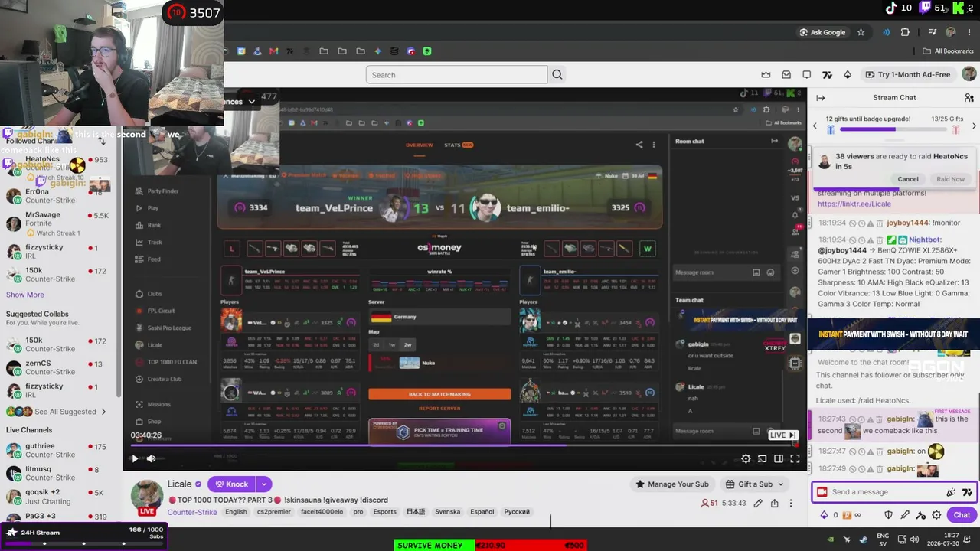Open the moderator sword icon in chat

tap(905, 515)
